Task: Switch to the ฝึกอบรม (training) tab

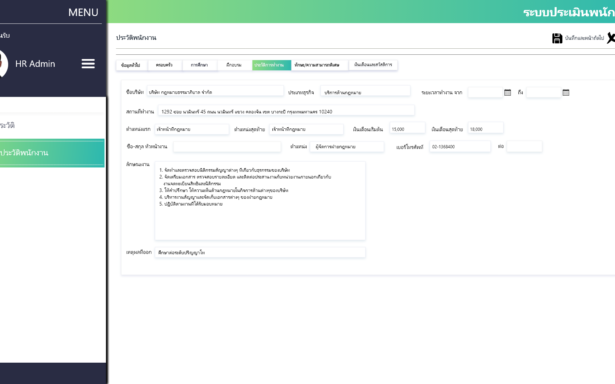Action: pyautogui.click(x=234, y=65)
